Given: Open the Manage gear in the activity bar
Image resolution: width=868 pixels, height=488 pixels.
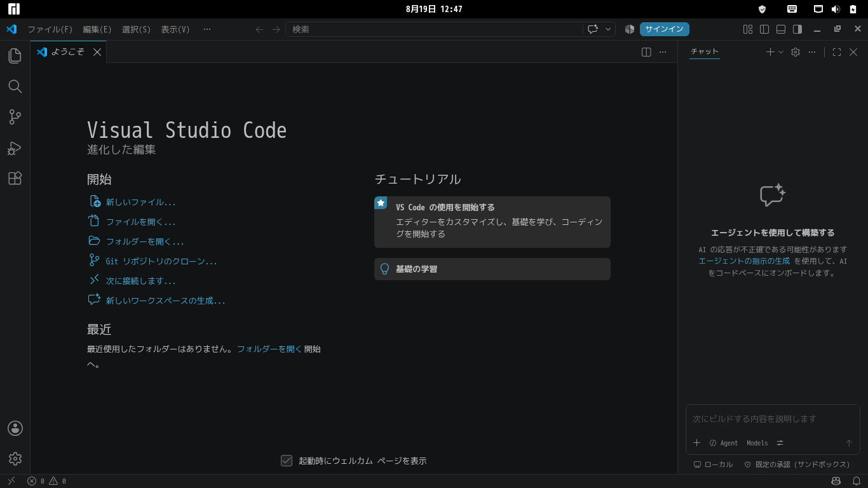Looking at the screenshot, I should tap(15, 459).
